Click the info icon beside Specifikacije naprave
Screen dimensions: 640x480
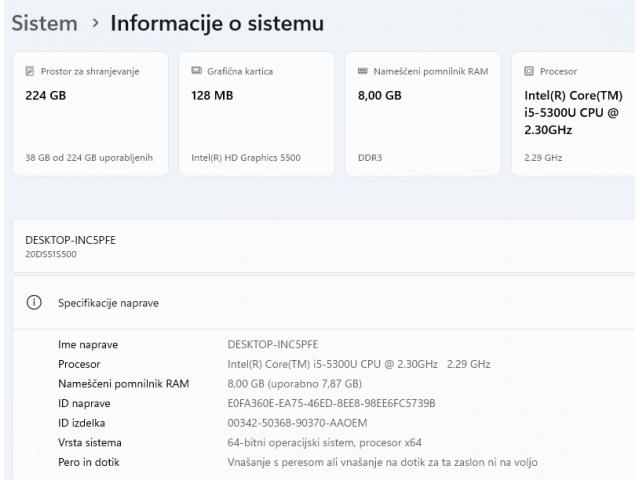point(33,302)
